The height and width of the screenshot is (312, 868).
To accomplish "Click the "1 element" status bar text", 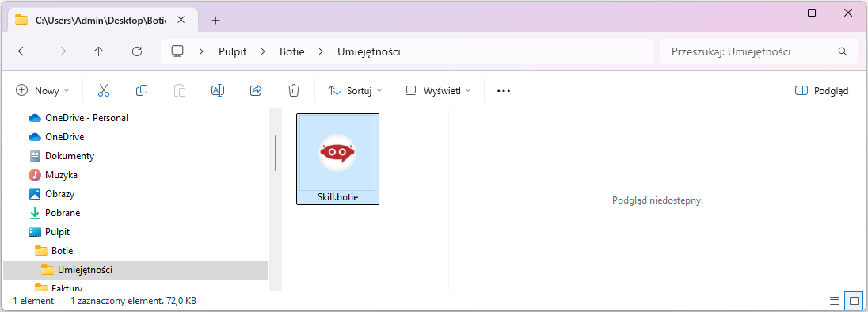I will (x=33, y=301).
